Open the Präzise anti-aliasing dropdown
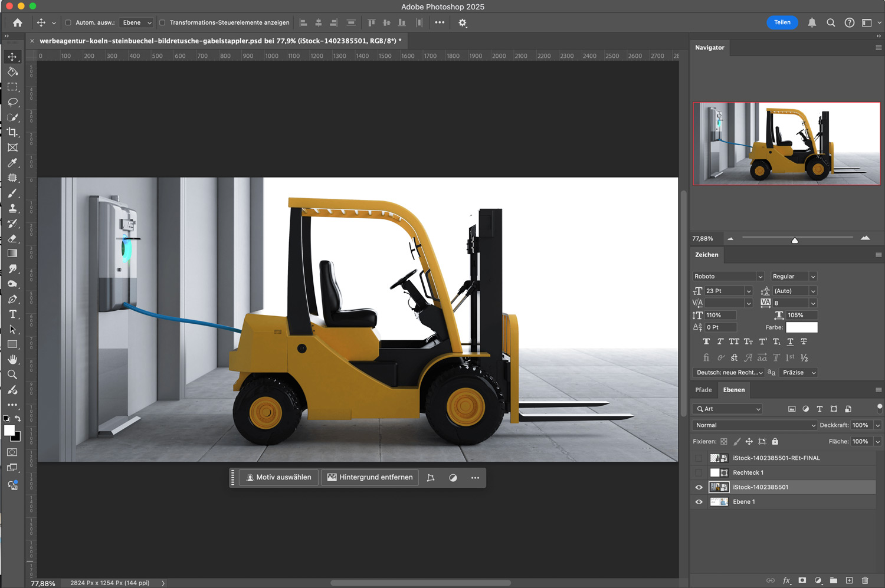This screenshot has height=588, width=885. coord(799,372)
